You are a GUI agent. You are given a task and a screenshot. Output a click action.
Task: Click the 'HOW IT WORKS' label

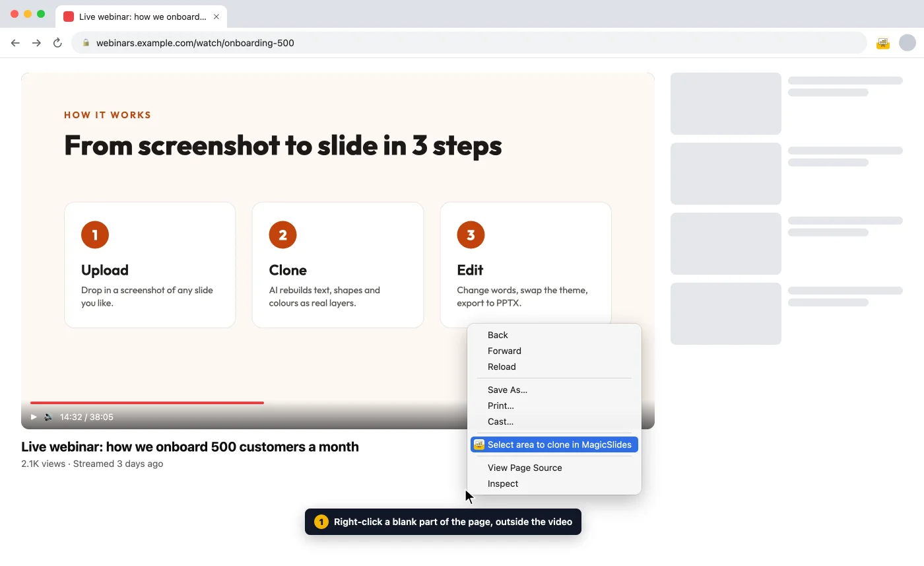pyautogui.click(x=108, y=115)
